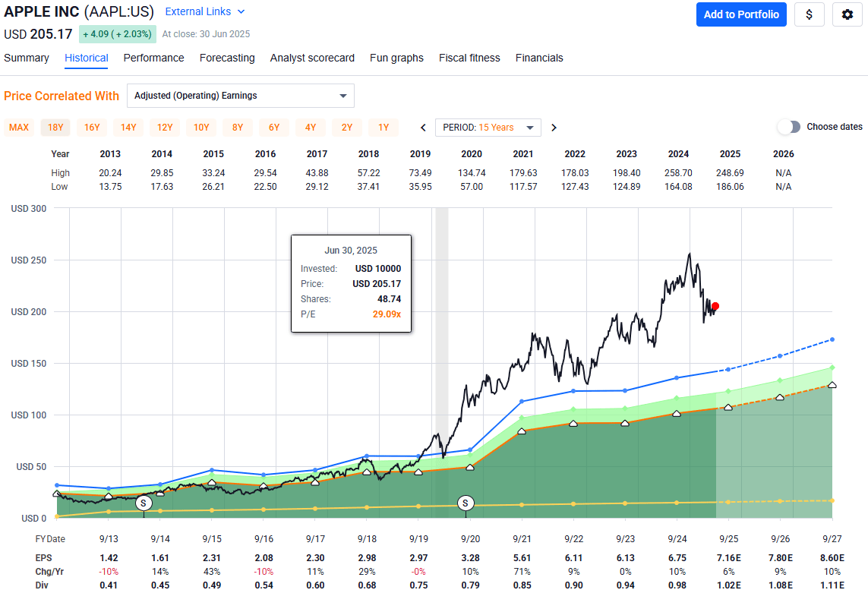Viewport: 868px width, 590px height.
Task: Click the right chevron to advance chart period
Action: point(554,128)
